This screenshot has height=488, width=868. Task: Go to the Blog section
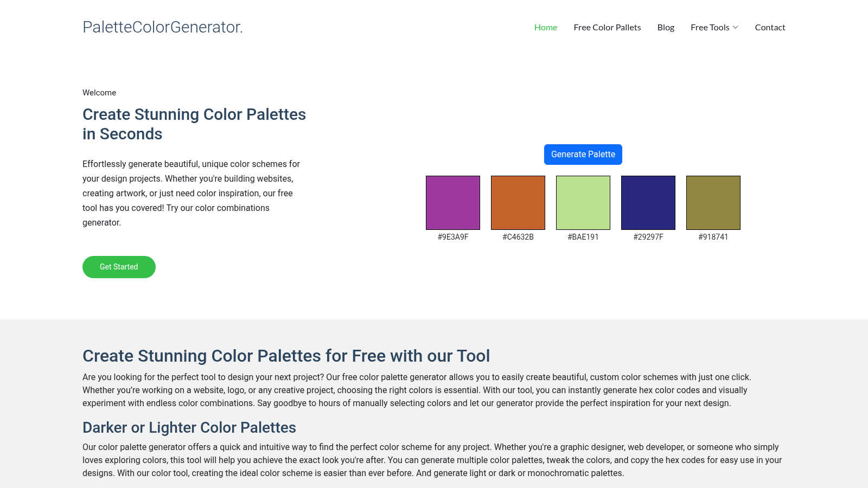click(x=666, y=27)
